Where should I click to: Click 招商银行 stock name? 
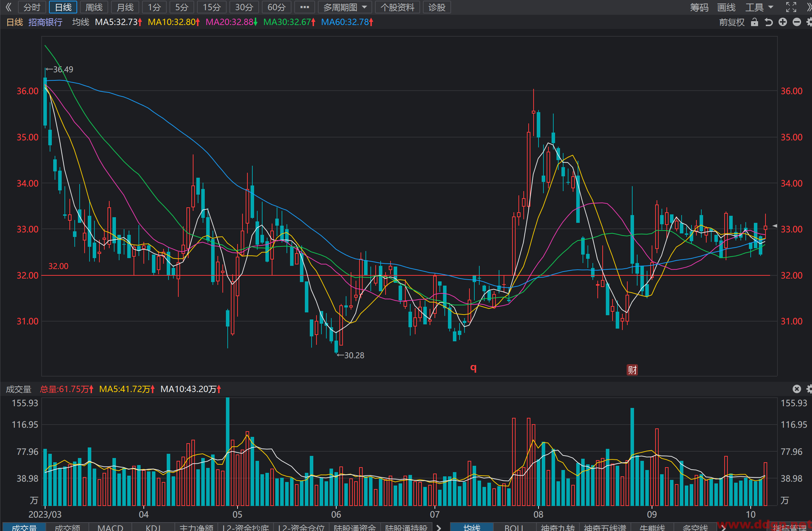tap(45, 22)
